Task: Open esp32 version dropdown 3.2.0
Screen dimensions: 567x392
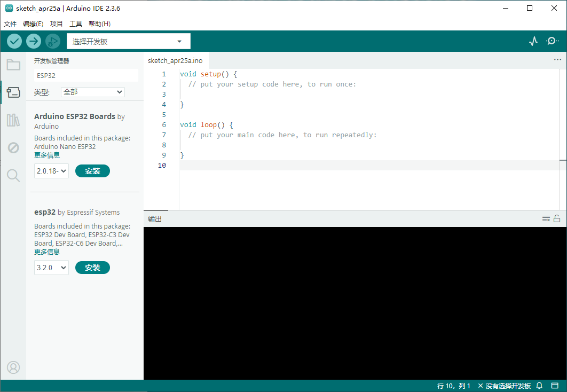Action: 51,268
